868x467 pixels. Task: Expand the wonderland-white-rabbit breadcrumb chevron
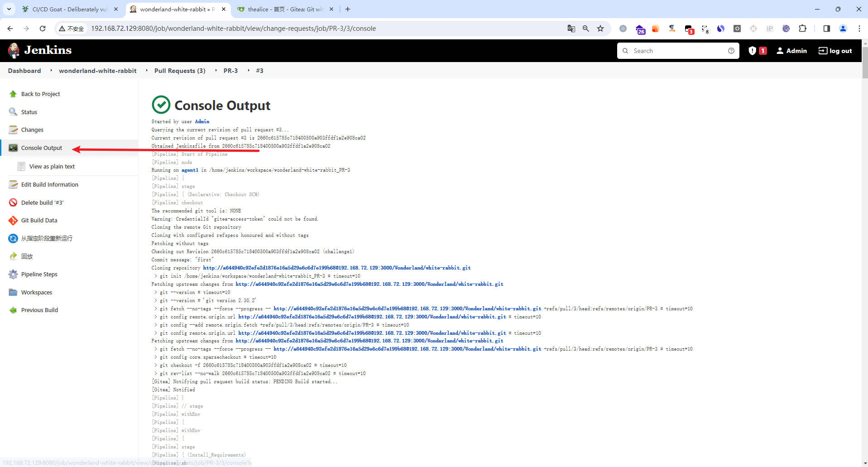146,71
